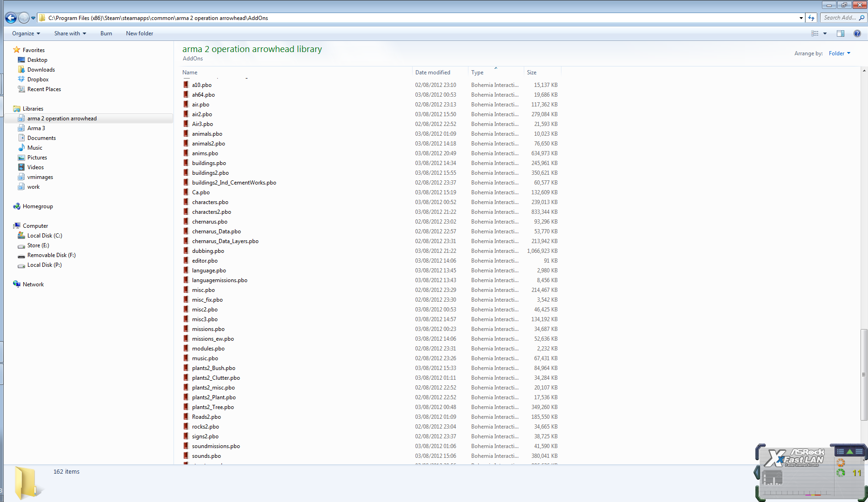Toggle the preview pane button

point(841,33)
